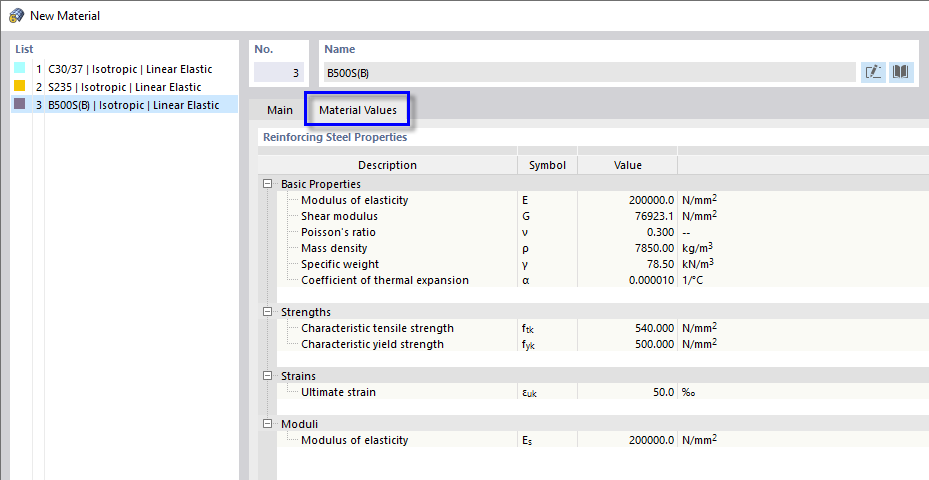Collapse the Strains section

click(x=268, y=376)
